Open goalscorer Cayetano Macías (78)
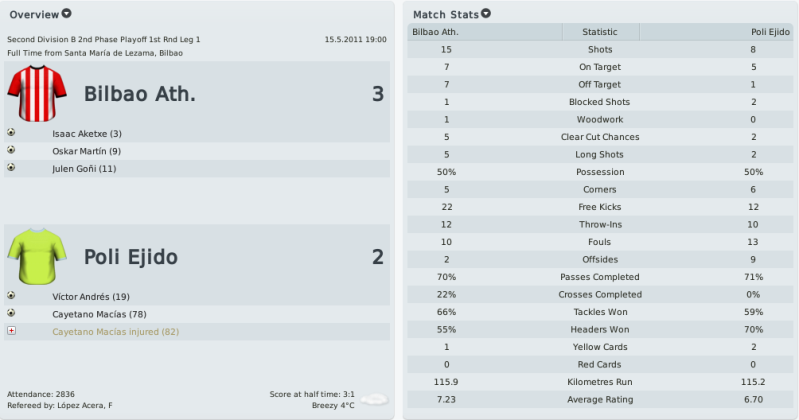Image resolution: width=799 pixels, height=420 pixels. click(x=99, y=314)
